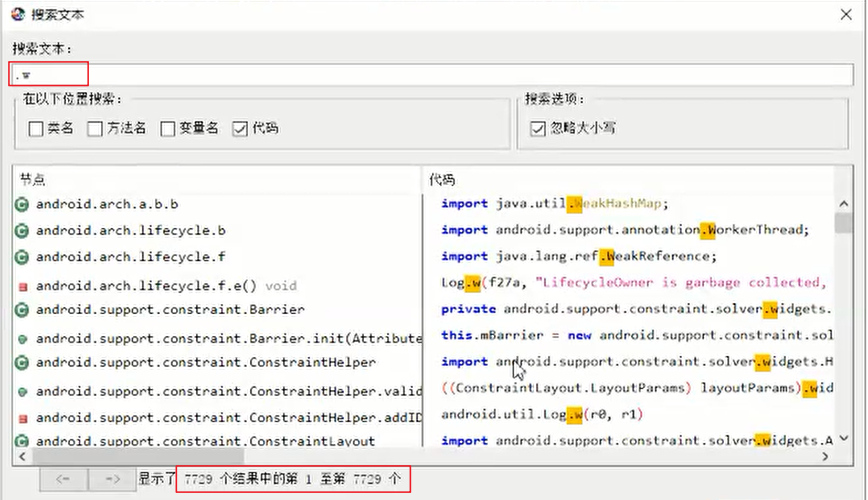Image resolution: width=868 pixels, height=500 pixels.
Task: Click method icon beside Barrier.init row
Action: click(23, 339)
